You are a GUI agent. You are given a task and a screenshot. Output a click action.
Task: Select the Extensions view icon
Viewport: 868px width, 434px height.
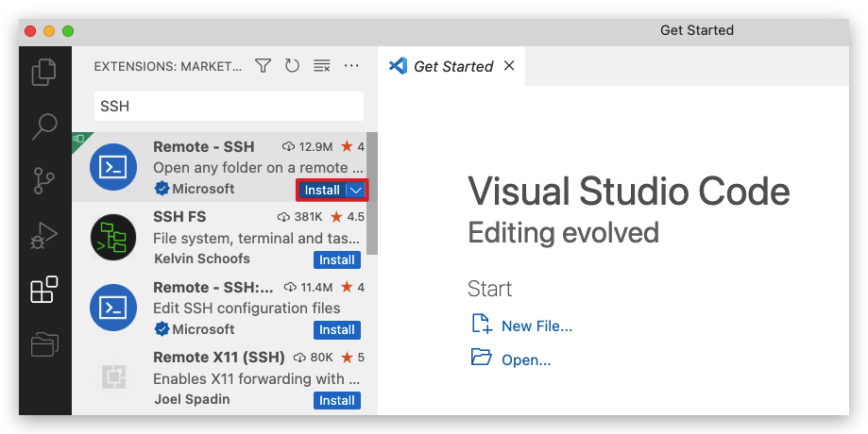pyautogui.click(x=44, y=289)
